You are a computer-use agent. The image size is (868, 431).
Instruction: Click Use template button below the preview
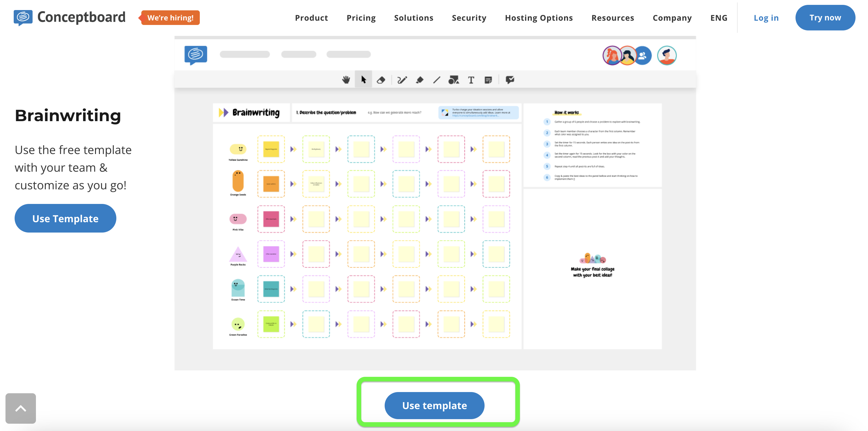point(434,405)
